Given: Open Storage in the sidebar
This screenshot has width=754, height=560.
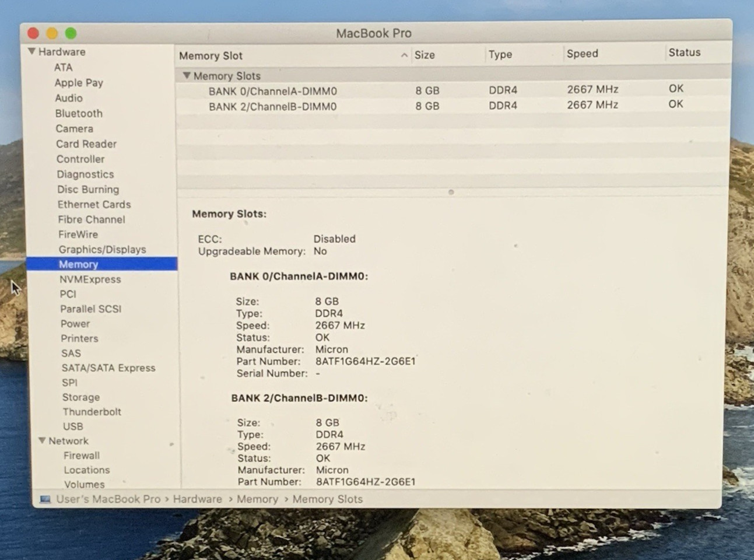Looking at the screenshot, I should [81, 397].
